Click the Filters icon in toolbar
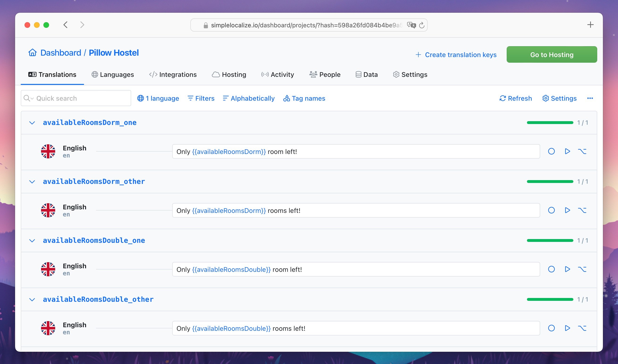 tap(190, 98)
